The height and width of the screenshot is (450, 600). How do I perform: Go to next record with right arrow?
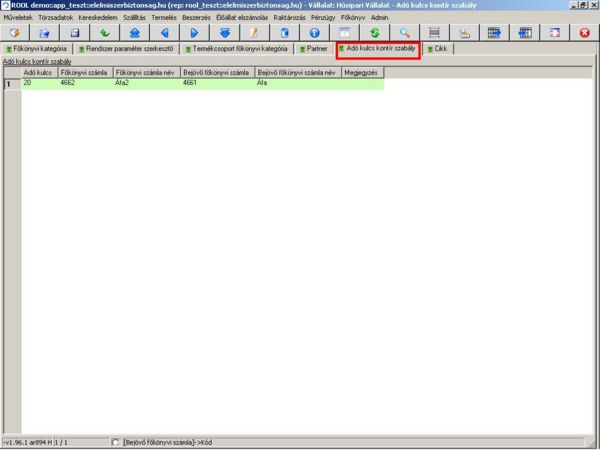pyautogui.click(x=194, y=33)
